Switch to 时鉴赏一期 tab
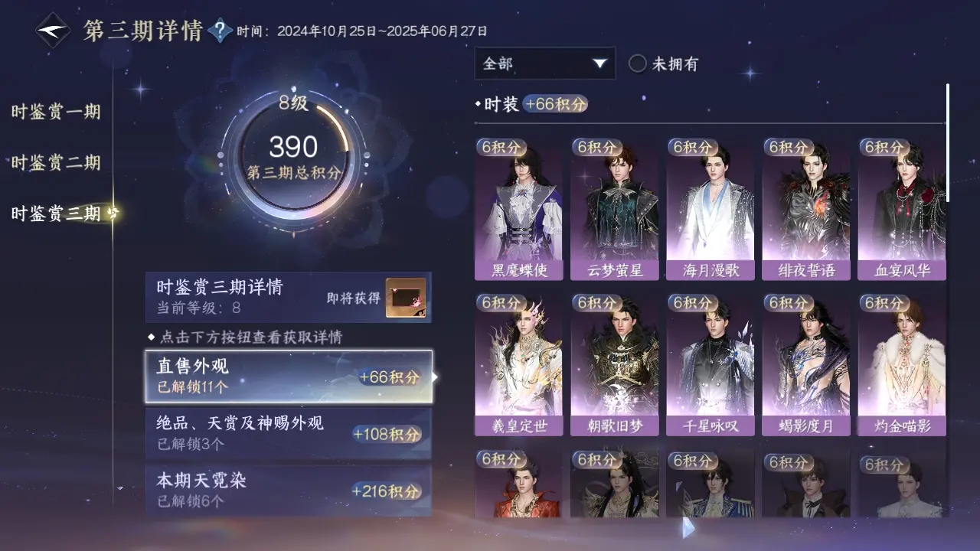 (56, 112)
